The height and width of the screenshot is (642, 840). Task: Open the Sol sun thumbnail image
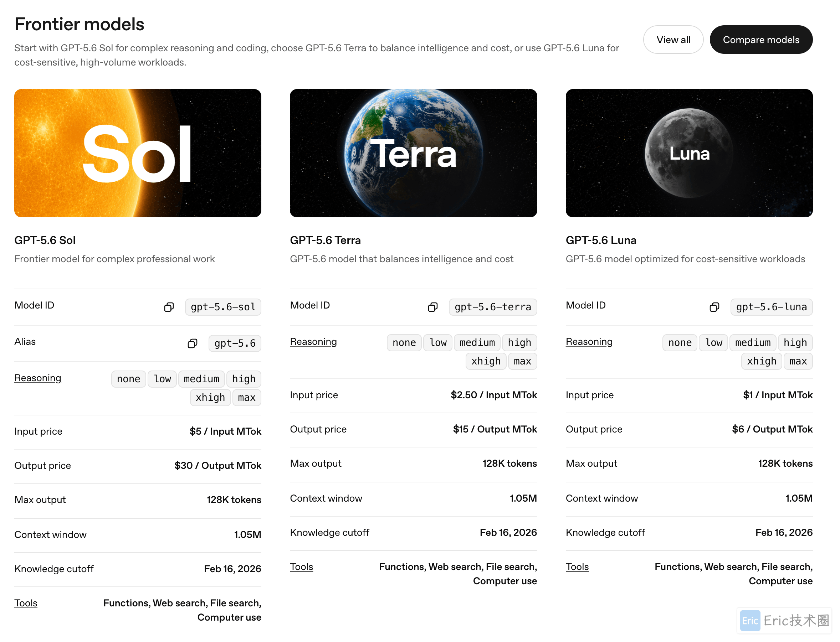coord(138,153)
